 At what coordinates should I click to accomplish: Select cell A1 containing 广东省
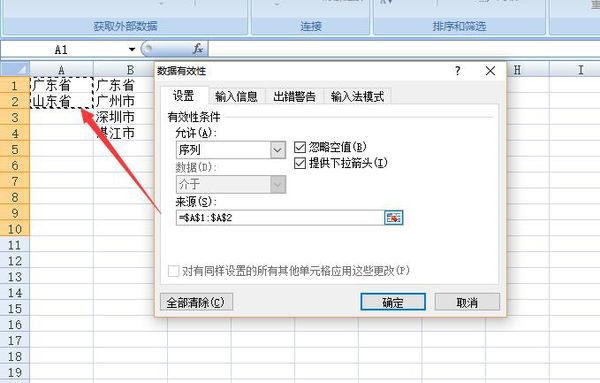click(62, 85)
